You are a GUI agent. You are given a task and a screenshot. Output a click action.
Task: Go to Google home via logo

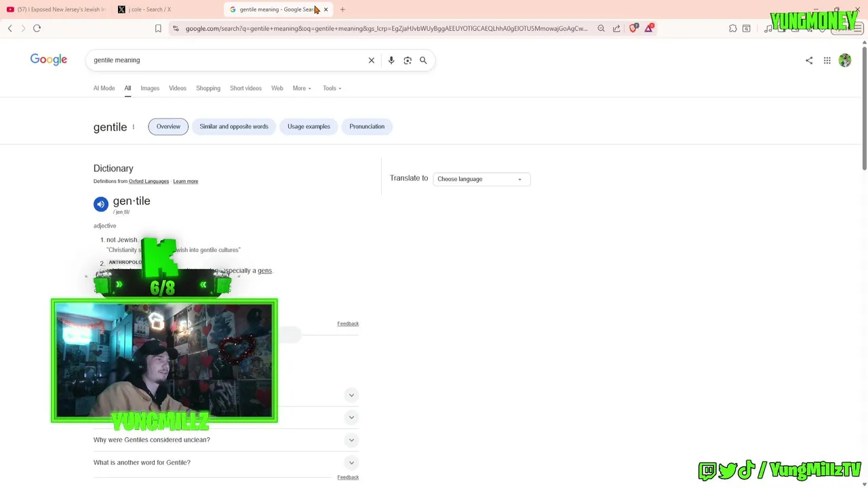point(49,60)
